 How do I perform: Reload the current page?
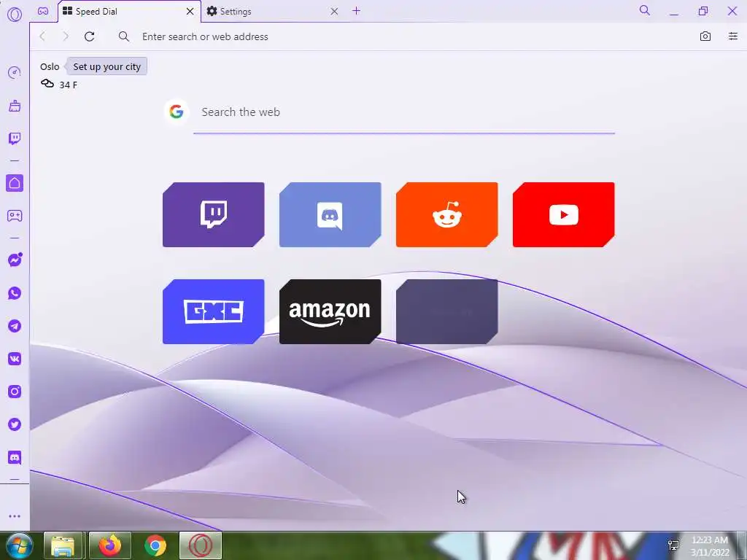pos(89,36)
